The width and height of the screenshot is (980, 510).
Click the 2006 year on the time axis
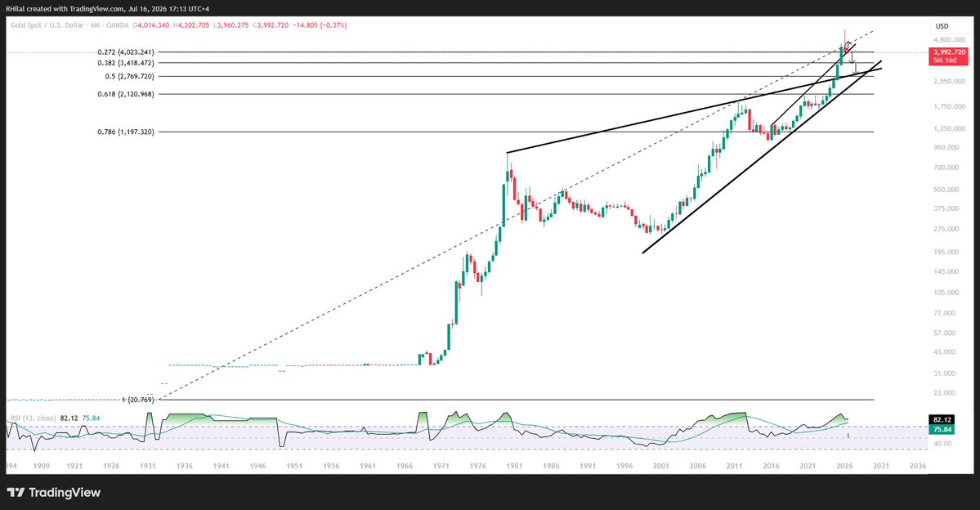[698, 466]
